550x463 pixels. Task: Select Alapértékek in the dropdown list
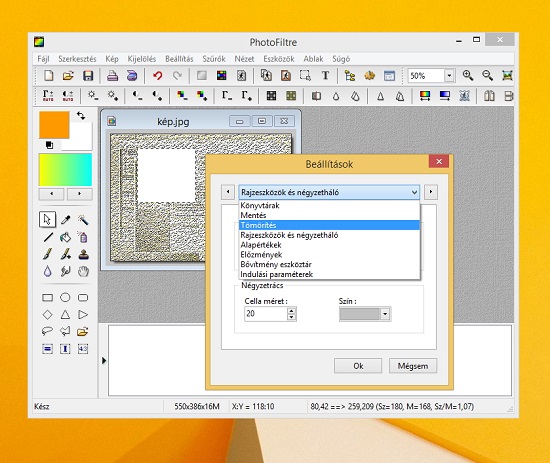[329, 245]
